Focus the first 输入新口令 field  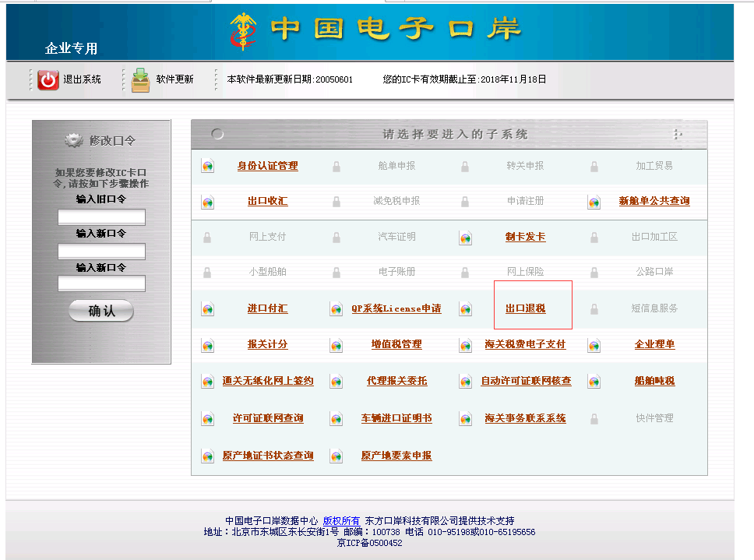[x=101, y=252]
